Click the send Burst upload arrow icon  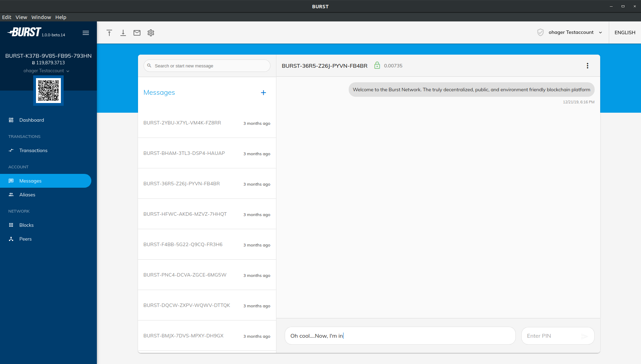tap(109, 33)
